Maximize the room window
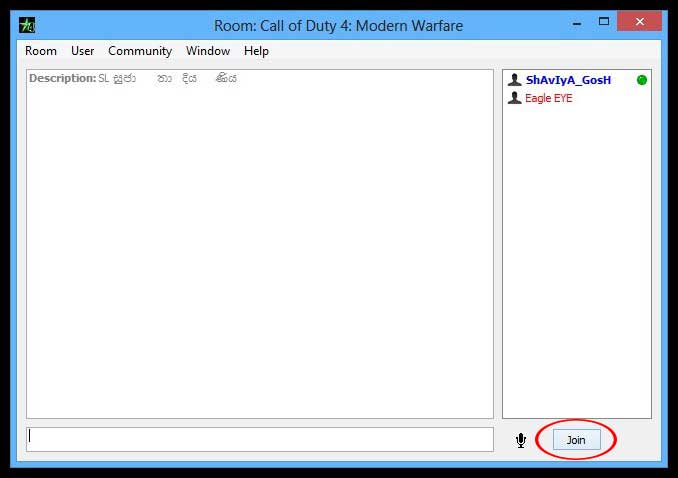The width and height of the screenshot is (678, 478). 604,22
